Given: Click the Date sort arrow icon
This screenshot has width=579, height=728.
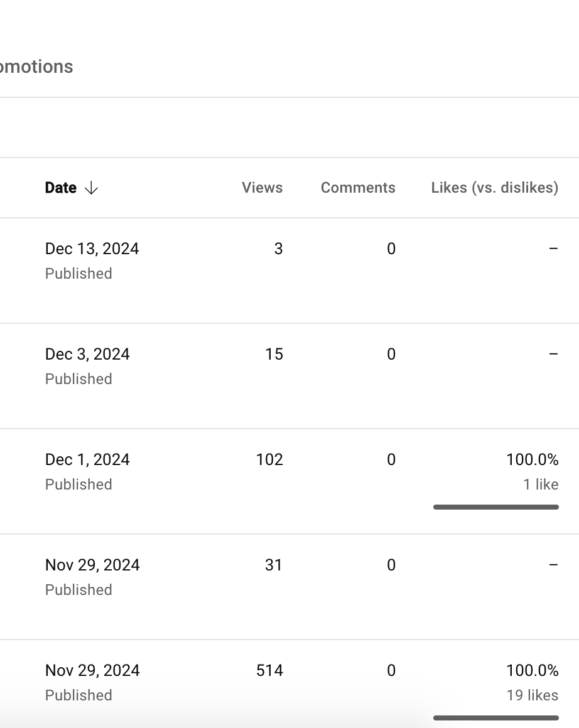Looking at the screenshot, I should pos(91,188).
